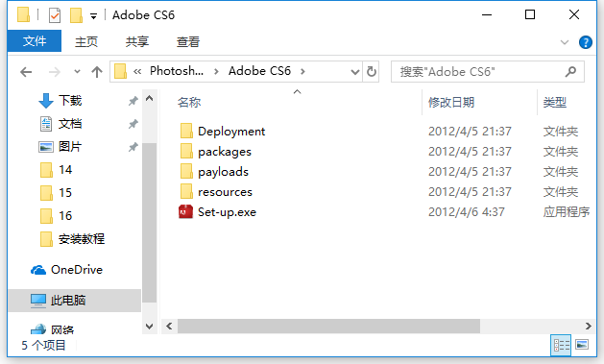604x364 pixels.
Task: Switch to large icons view in status bar
Action: [582, 345]
